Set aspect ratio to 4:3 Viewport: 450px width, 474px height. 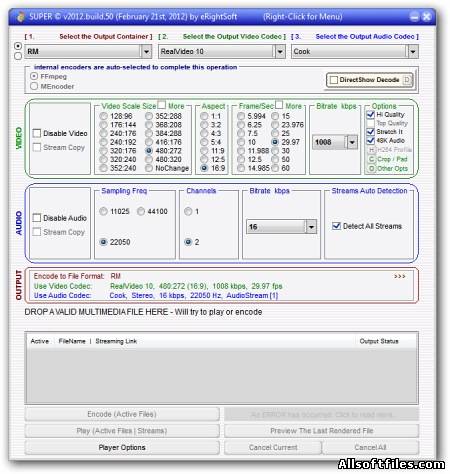(x=204, y=133)
